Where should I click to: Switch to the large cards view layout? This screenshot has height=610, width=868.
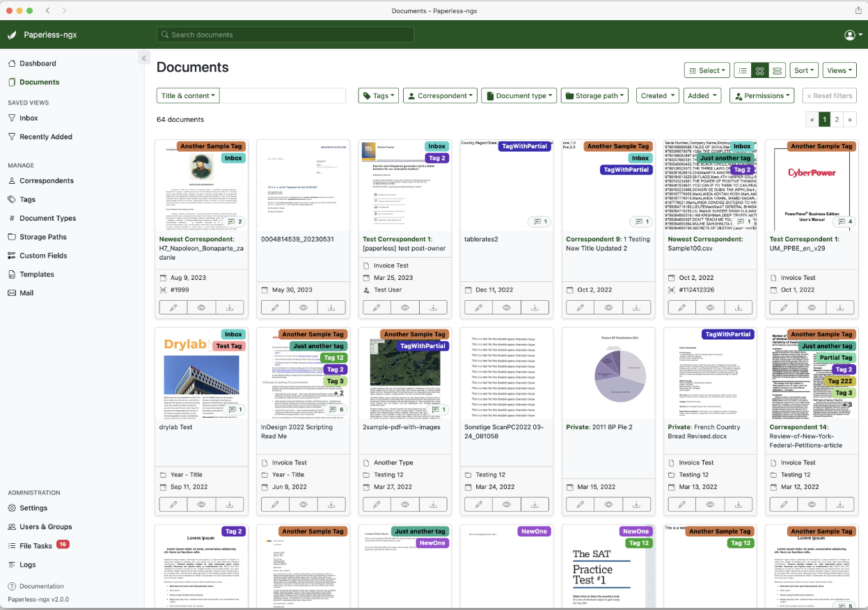pos(778,70)
